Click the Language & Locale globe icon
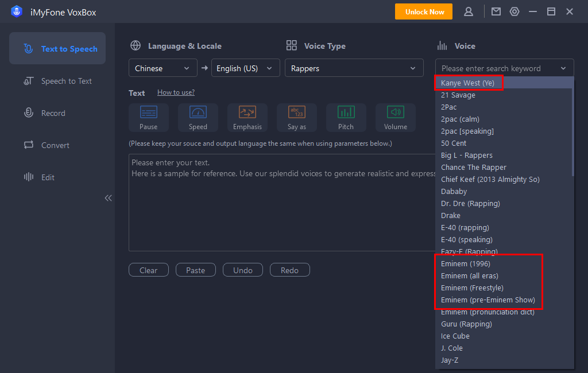Viewport: 588px width, 373px height. click(136, 46)
